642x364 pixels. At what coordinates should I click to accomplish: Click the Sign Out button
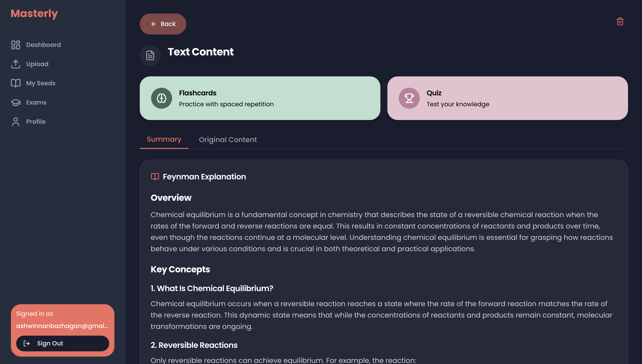tap(62, 343)
